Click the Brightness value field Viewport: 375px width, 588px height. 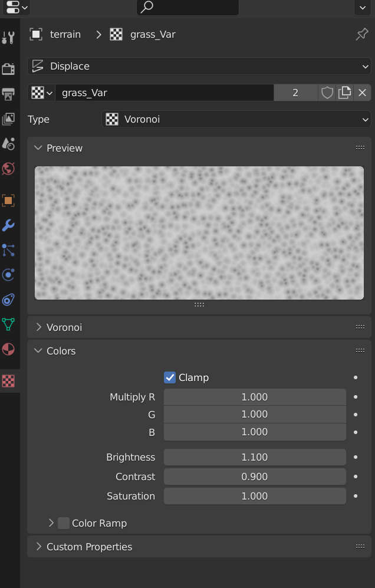(x=255, y=457)
